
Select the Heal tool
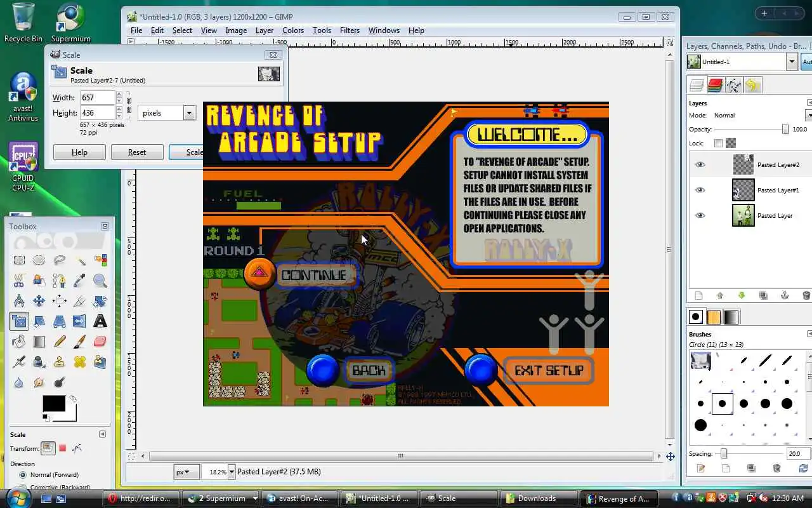click(80, 362)
